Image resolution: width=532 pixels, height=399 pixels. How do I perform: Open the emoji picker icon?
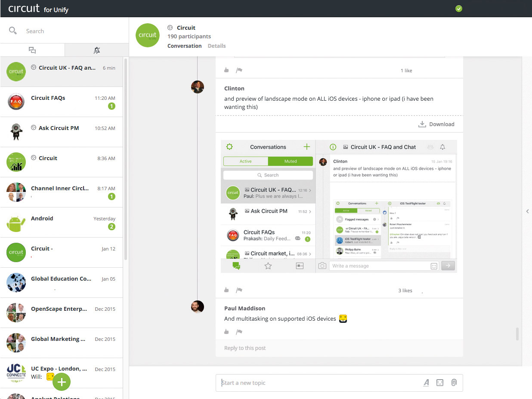[440, 383]
